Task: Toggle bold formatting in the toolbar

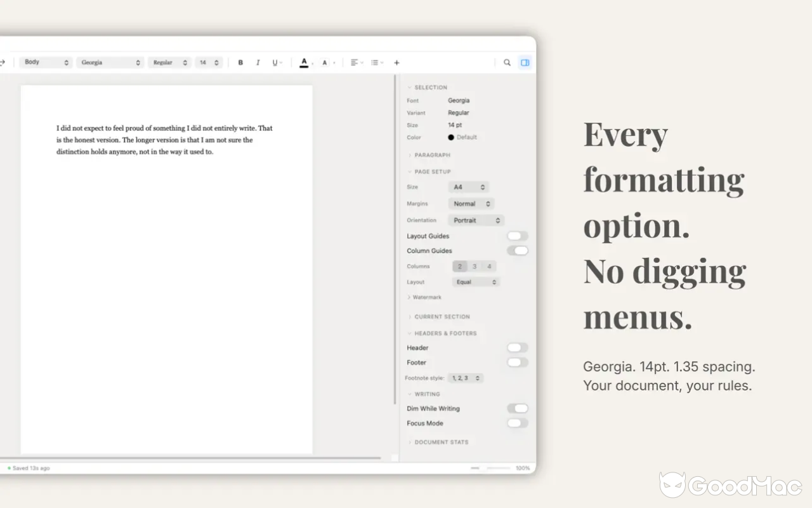Action: pyautogui.click(x=240, y=62)
